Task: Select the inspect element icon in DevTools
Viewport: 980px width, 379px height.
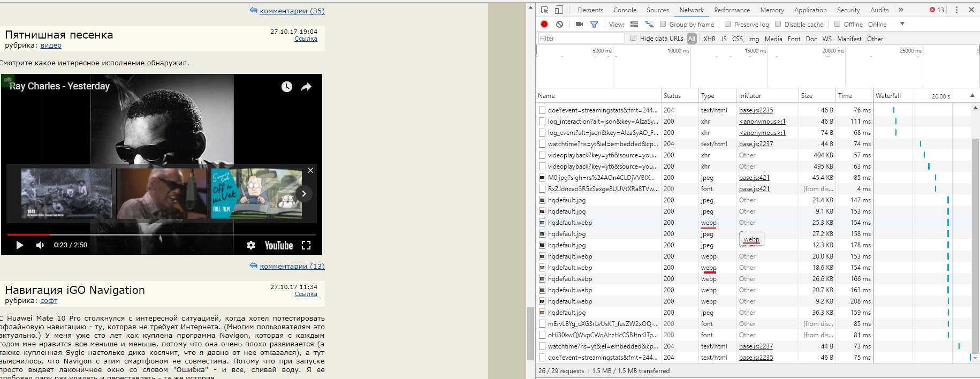Action: pos(545,10)
